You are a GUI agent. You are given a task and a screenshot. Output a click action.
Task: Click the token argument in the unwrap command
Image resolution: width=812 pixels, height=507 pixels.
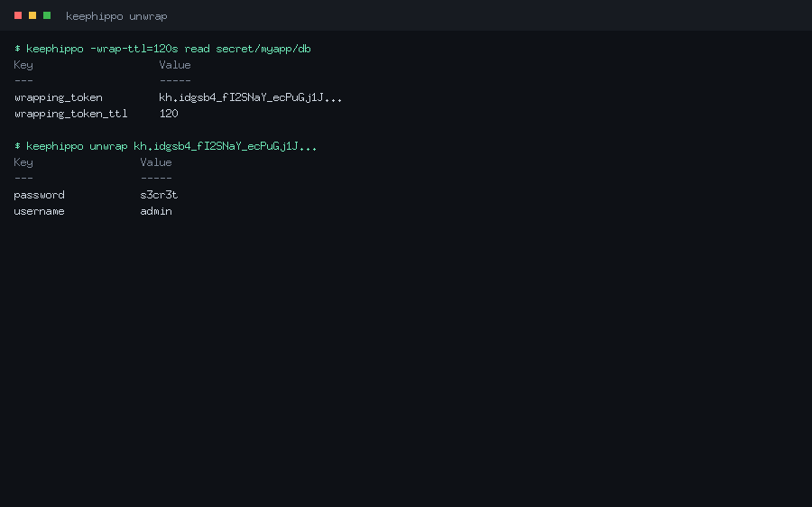(226, 146)
